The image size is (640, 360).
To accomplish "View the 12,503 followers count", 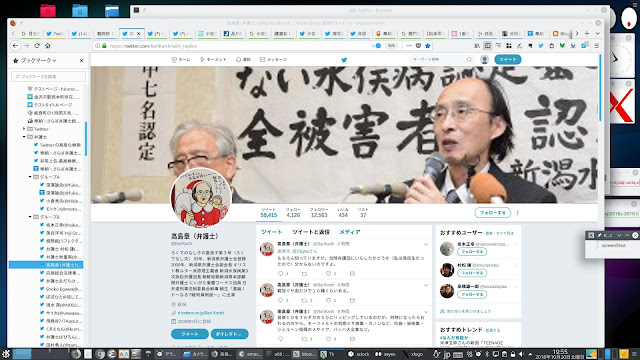I will [319, 213].
